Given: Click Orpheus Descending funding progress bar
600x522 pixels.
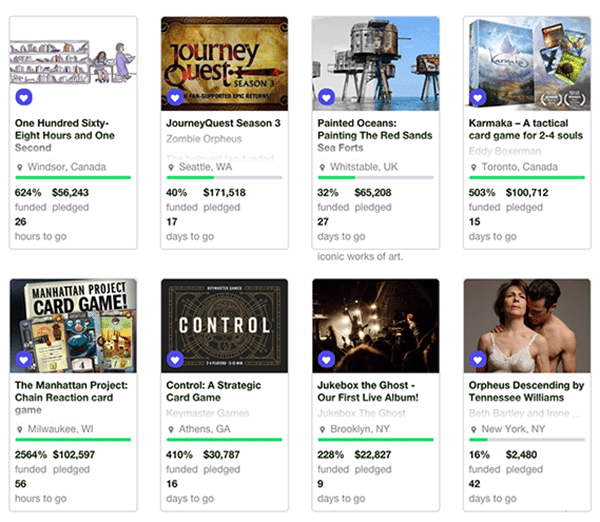Looking at the screenshot, I should coord(525,439).
